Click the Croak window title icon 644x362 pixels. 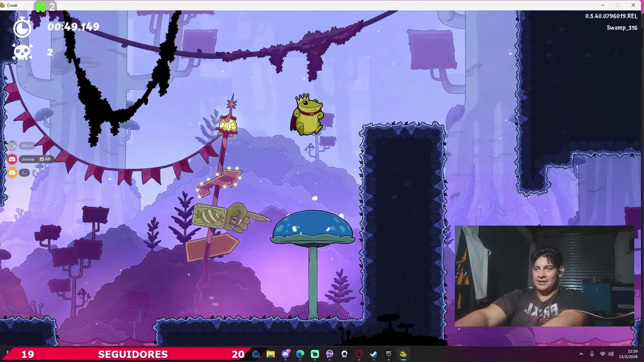tap(3, 5)
